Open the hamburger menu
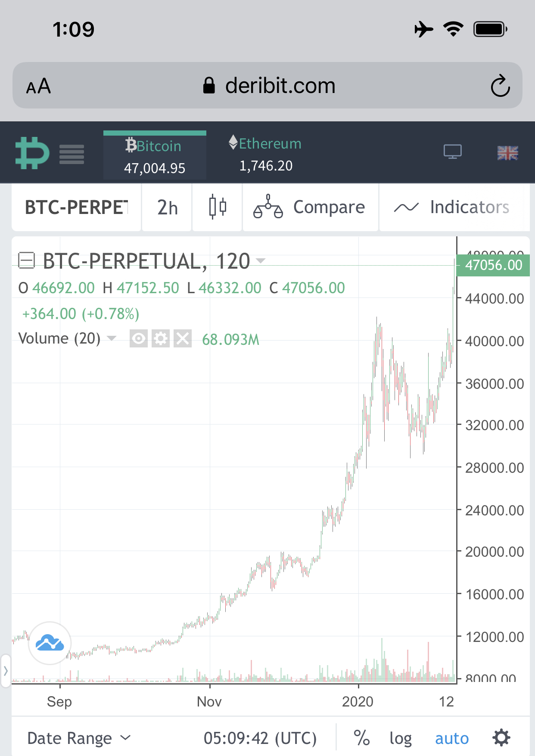 [72, 154]
